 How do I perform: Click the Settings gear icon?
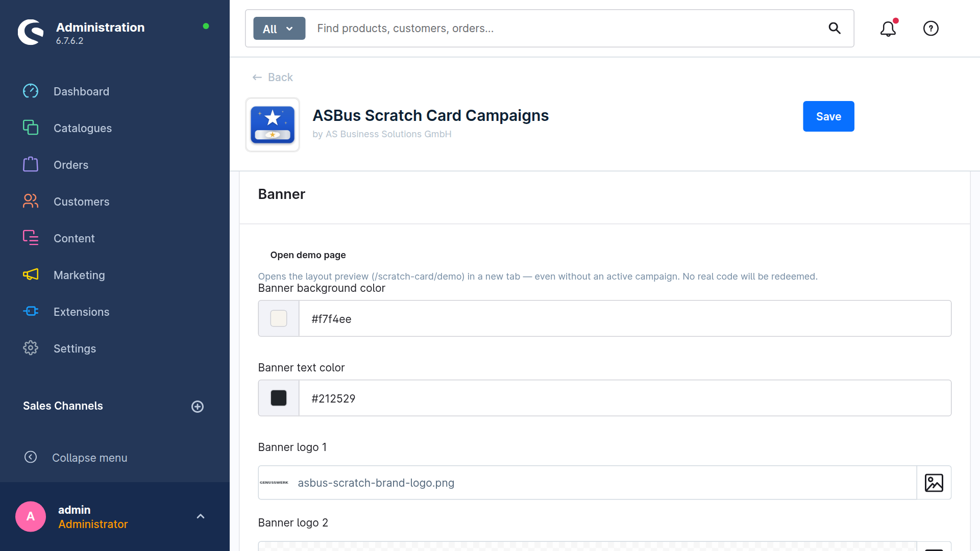pos(31,348)
